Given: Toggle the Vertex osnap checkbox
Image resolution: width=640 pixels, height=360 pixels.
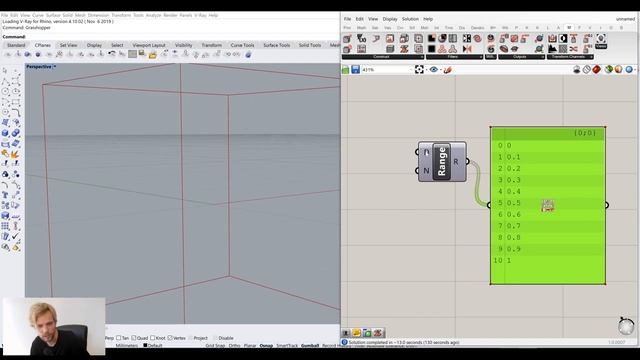Looking at the screenshot, I should coord(170,338).
